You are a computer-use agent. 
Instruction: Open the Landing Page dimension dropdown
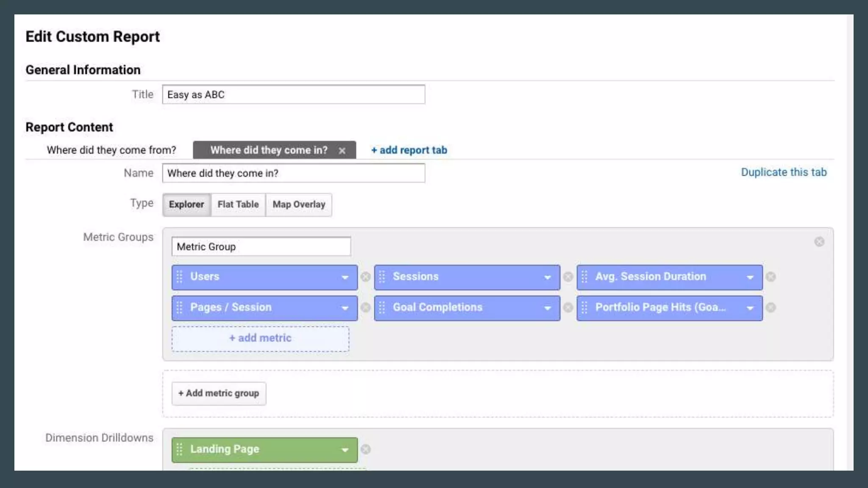345,450
